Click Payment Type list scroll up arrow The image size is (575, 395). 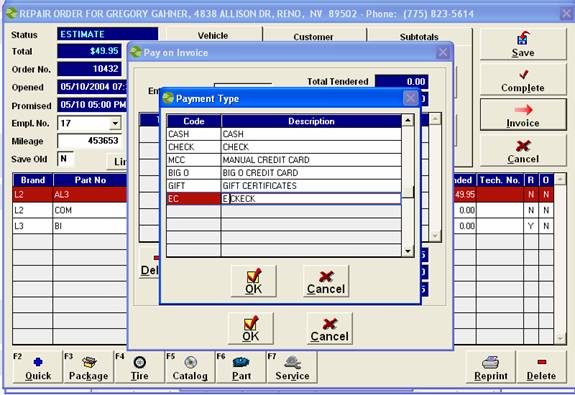[x=408, y=120]
